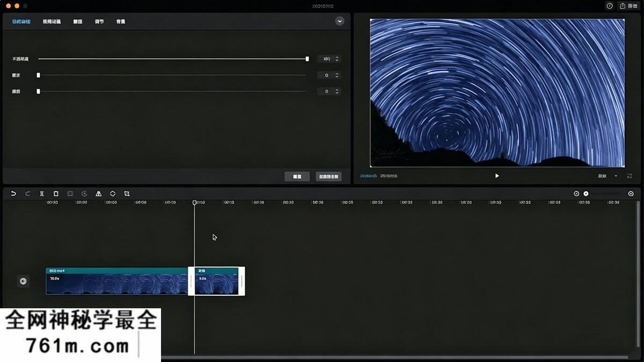Click the 不透明度 opacity slider handle
This screenshot has width=644, height=362.
tap(308, 59)
